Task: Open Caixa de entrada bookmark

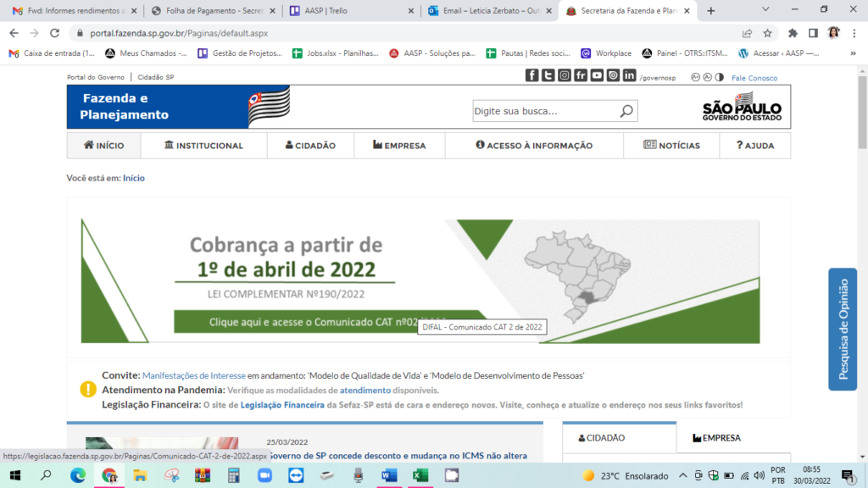Action: (x=52, y=53)
